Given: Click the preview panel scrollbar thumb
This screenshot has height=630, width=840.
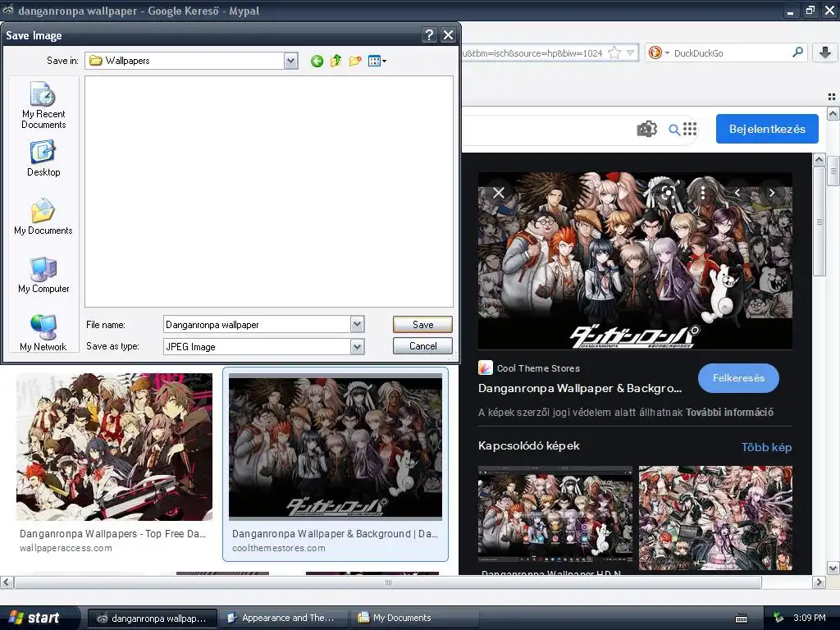Looking at the screenshot, I should click(x=819, y=221).
